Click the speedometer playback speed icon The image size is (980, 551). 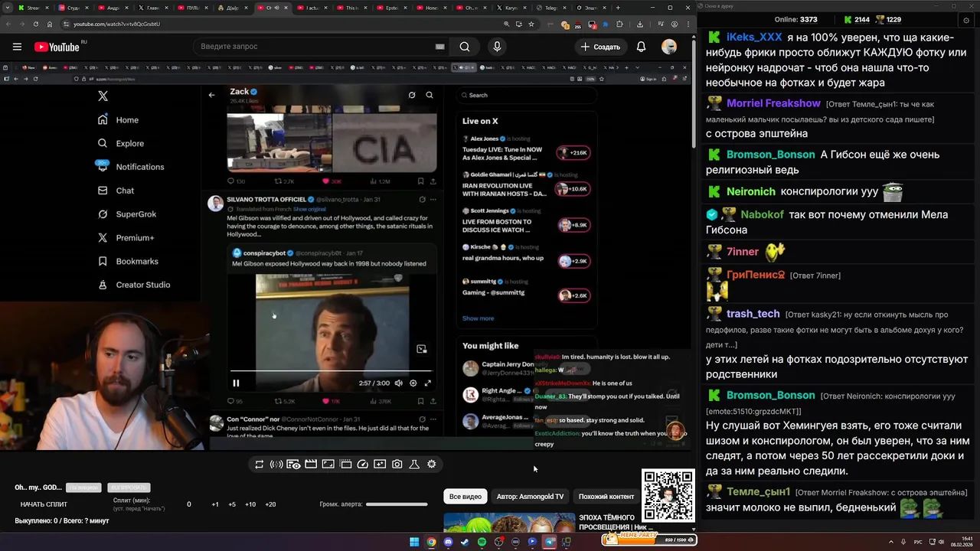tap(363, 465)
